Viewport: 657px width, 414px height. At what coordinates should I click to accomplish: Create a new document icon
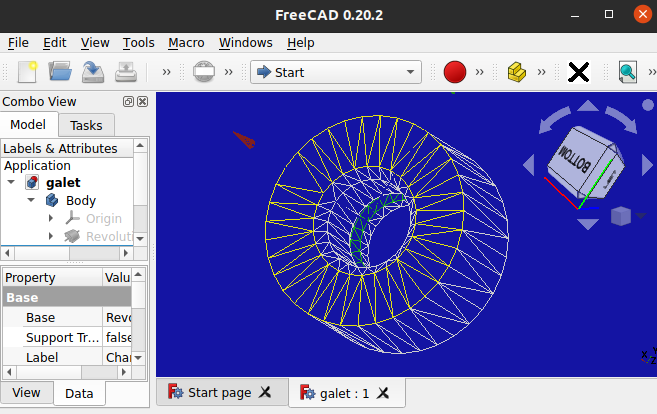[x=27, y=72]
